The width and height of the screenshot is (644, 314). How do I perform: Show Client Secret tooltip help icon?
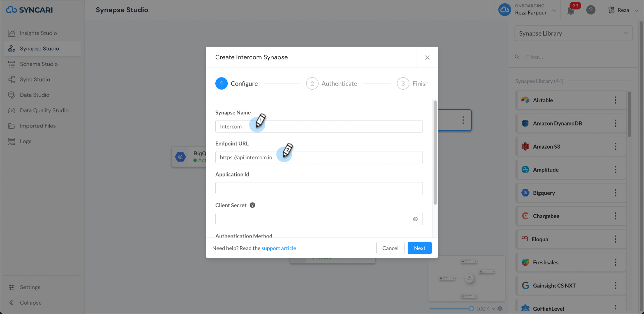pos(253,205)
